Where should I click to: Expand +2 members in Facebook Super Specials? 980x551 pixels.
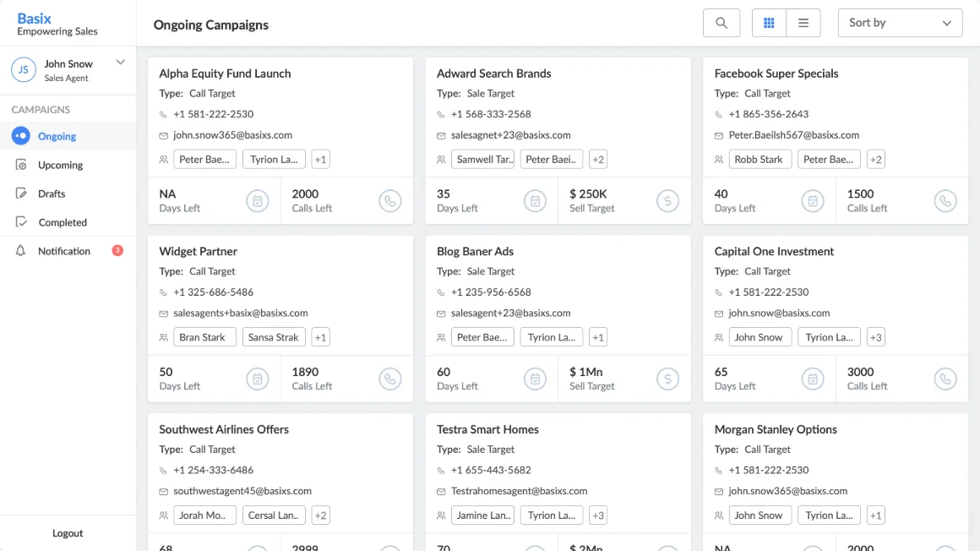[875, 159]
